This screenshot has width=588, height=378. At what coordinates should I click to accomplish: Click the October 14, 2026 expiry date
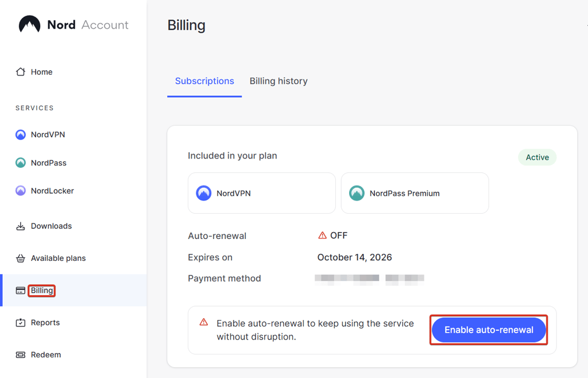[x=354, y=257]
